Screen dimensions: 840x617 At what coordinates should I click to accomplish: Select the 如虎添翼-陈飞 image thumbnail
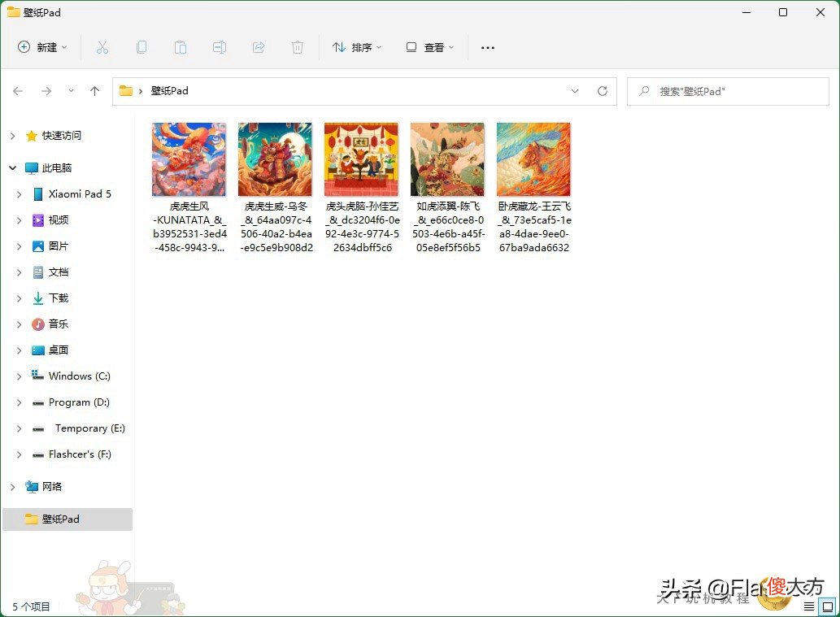tap(448, 159)
